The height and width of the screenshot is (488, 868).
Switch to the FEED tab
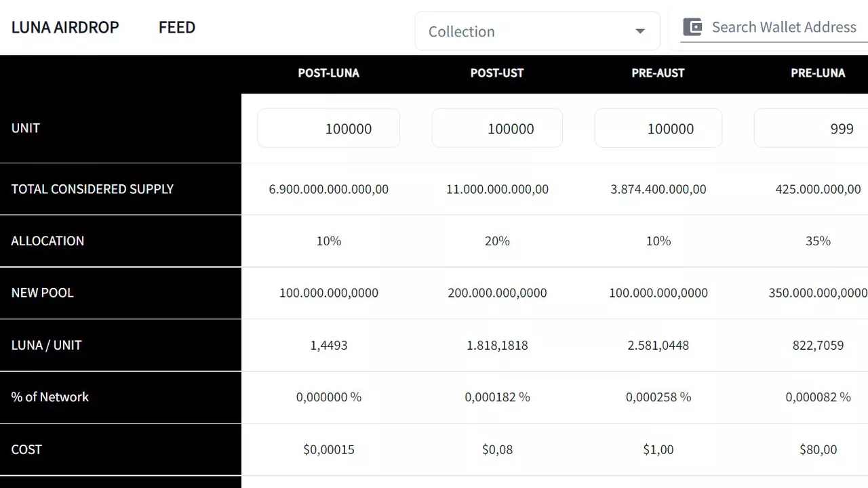click(177, 27)
